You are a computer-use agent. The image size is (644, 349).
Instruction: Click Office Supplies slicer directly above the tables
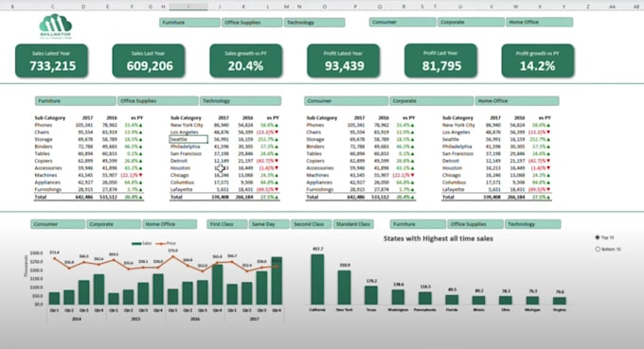pyautogui.click(x=158, y=101)
